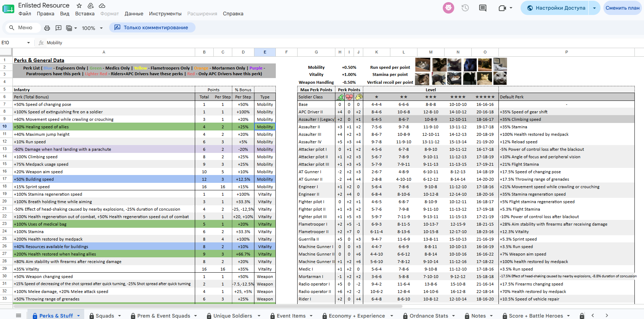Open the Данные menu
The height and width of the screenshot is (319, 644).
pos(134,14)
